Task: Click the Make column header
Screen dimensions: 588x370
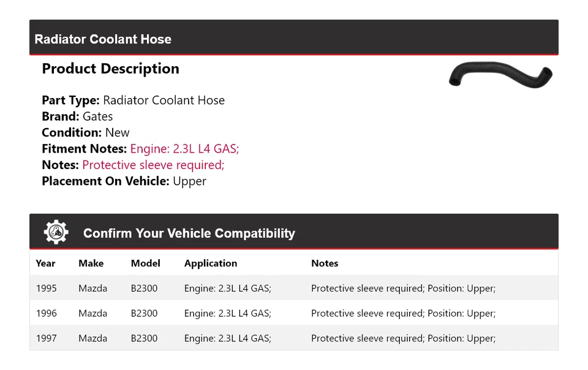Action: point(91,263)
